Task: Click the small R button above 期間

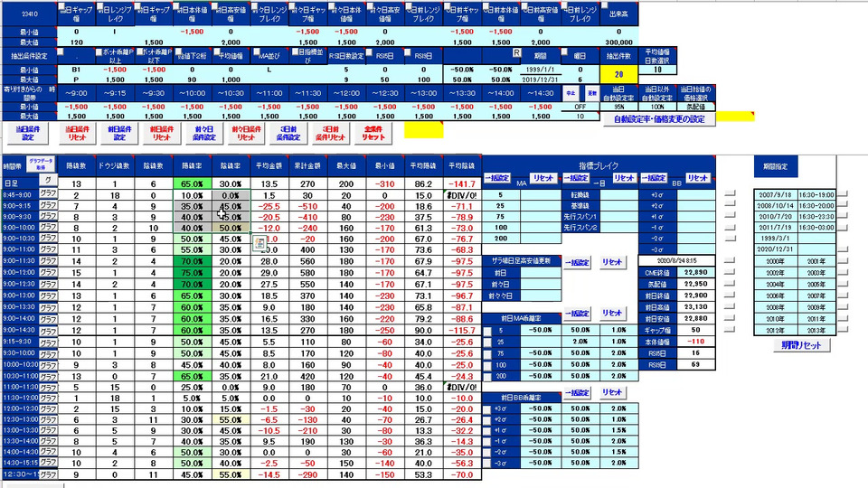Action: [516, 52]
